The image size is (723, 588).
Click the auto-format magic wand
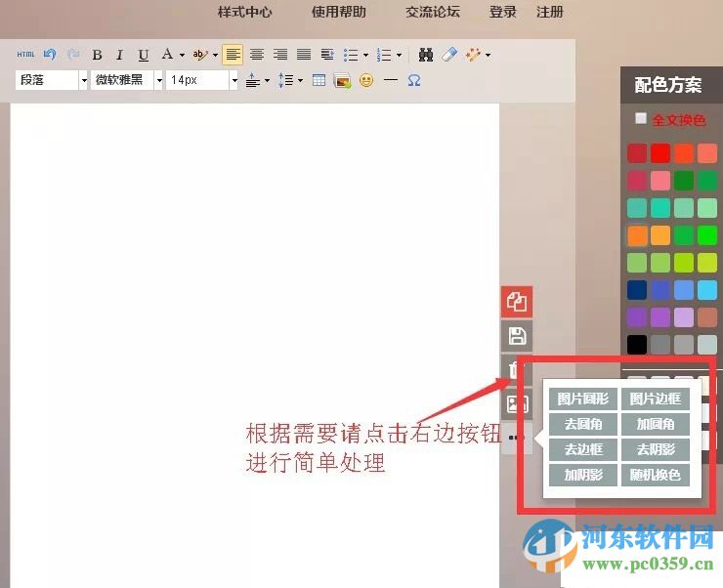click(x=473, y=55)
